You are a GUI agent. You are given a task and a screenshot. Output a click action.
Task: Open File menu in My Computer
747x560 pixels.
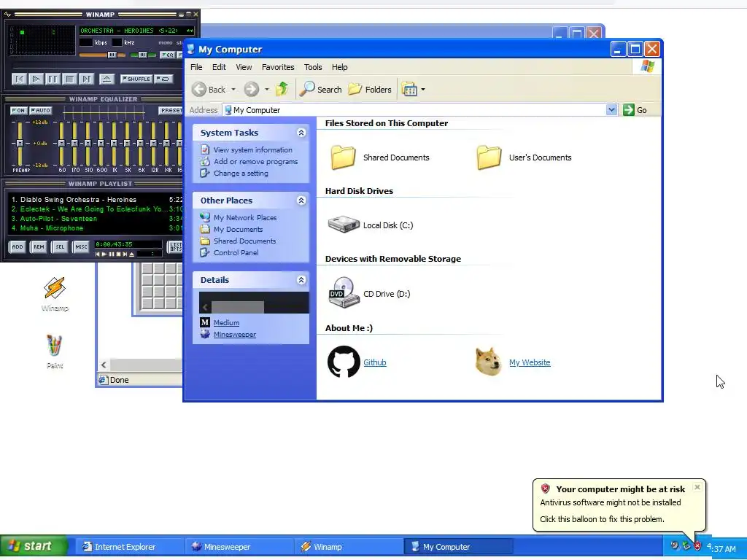(196, 67)
